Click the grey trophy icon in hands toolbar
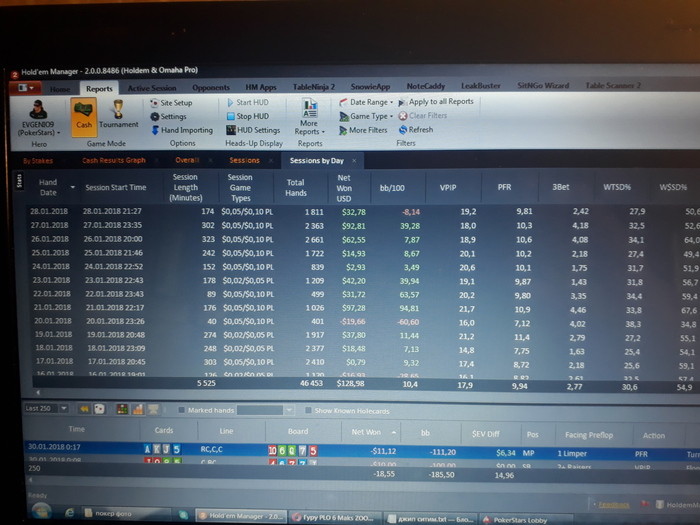The height and width of the screenshot is (525, 700). (x=153, y=409)
